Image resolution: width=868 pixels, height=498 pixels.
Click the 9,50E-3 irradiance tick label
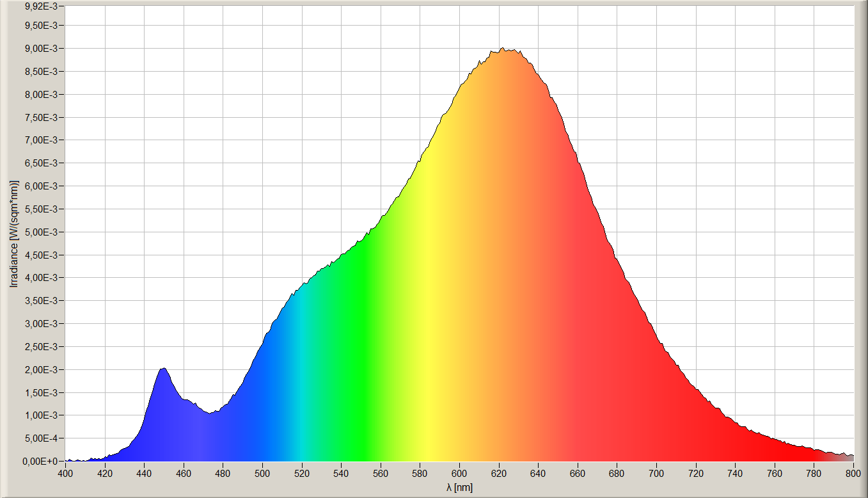[x=42, y=26]
